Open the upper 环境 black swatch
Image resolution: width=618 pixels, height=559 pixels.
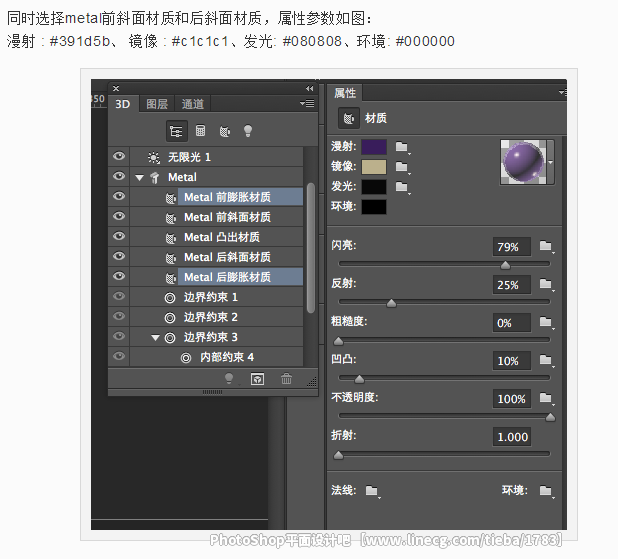pos(374,207)
